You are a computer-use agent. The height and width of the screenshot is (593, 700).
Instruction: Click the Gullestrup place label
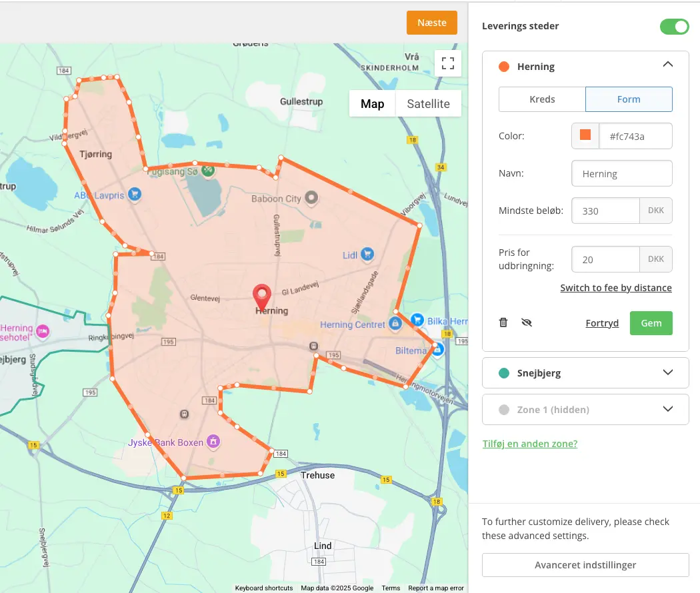[301, 102]
